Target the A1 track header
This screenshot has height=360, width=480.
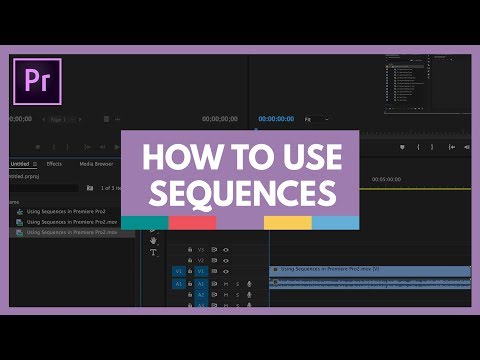pos(201,284)
